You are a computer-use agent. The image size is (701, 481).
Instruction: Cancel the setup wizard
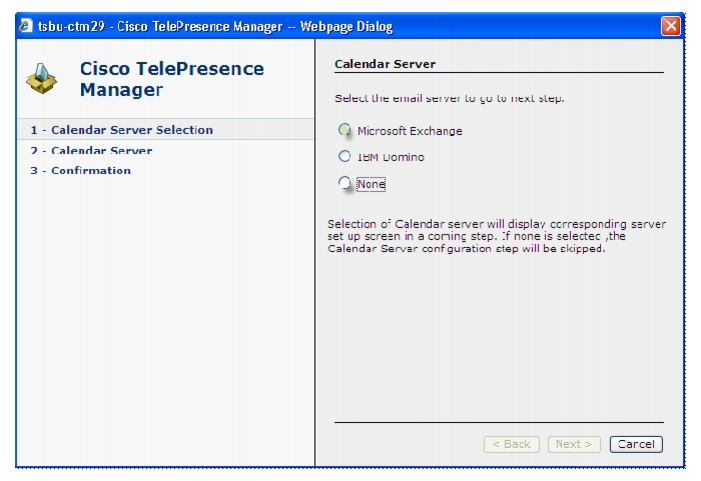click(636, 444)
